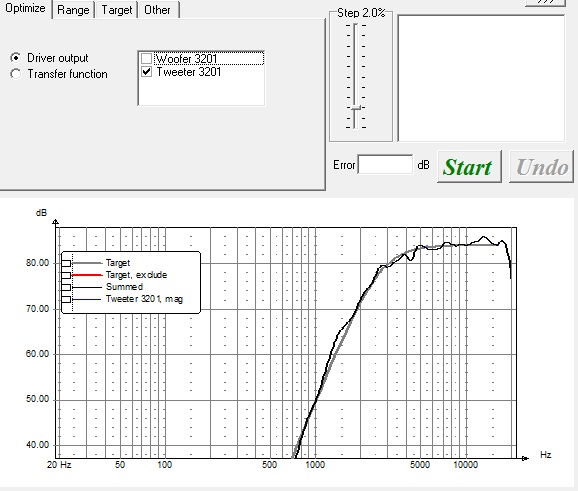Select the Driver output radio button
Screen dimensions: 578x491
tap(15, 58)
